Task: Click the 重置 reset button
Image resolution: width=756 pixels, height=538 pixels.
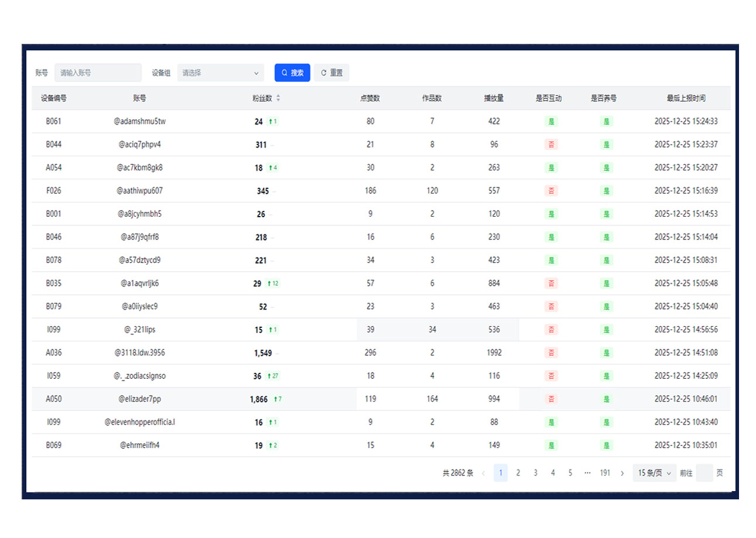Action: coord(331,73)
